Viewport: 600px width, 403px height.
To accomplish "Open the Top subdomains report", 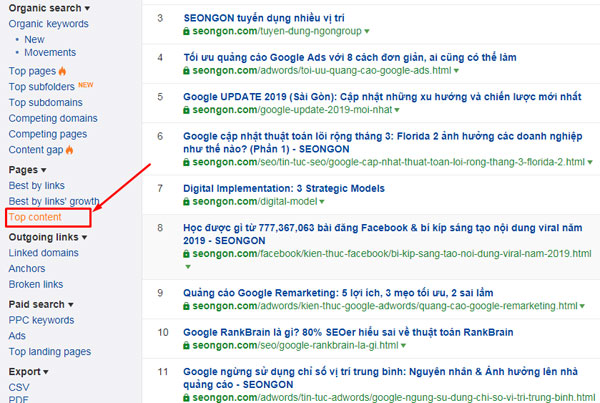I will [46, 103].
